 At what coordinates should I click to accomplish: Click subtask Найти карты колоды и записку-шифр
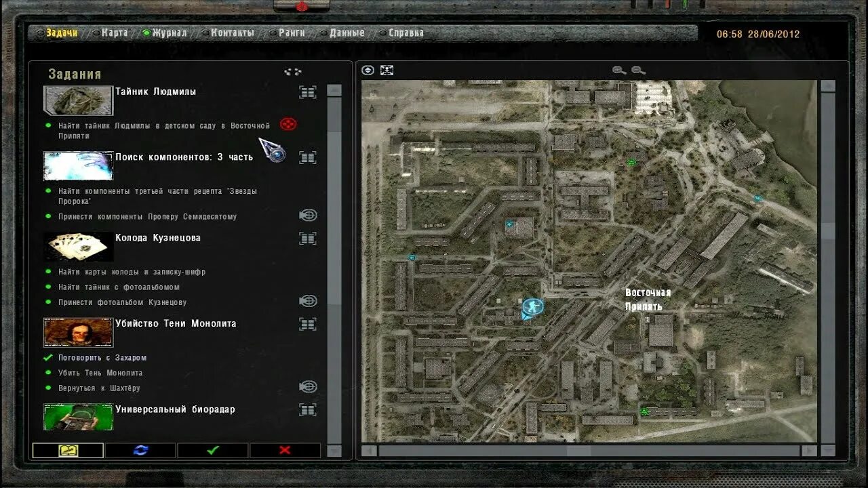[x=132, y=272]
